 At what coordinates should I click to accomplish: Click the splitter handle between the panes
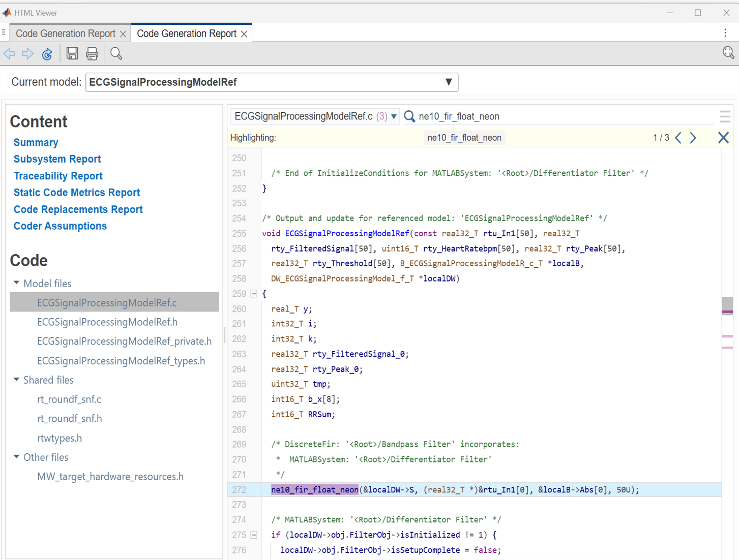pos(225,335)
